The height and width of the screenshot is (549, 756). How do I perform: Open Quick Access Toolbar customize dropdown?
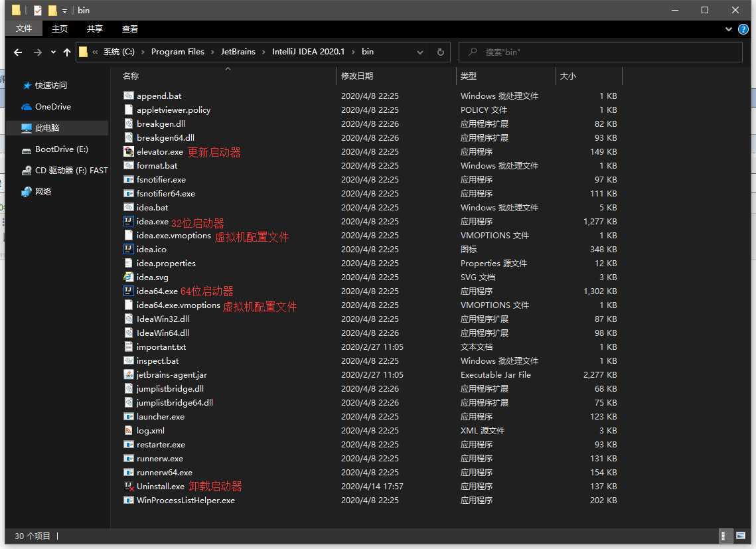(64, 11)
